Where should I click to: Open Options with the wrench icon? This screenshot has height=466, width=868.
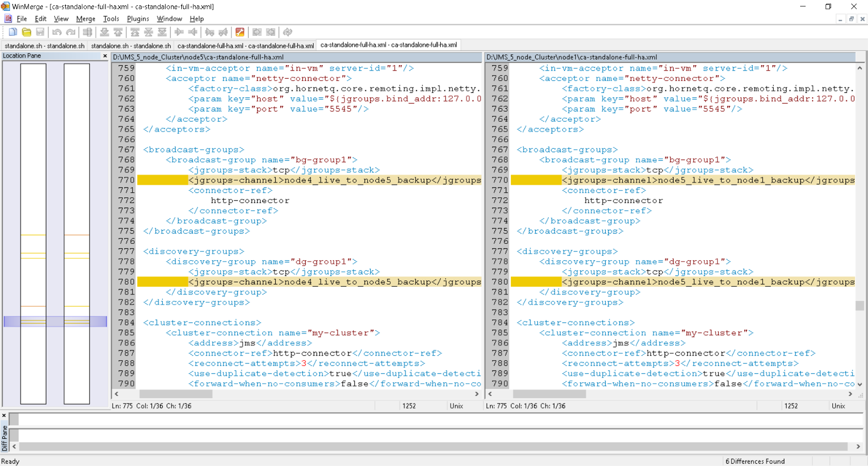pyautogui.click(x=240, y=32)
